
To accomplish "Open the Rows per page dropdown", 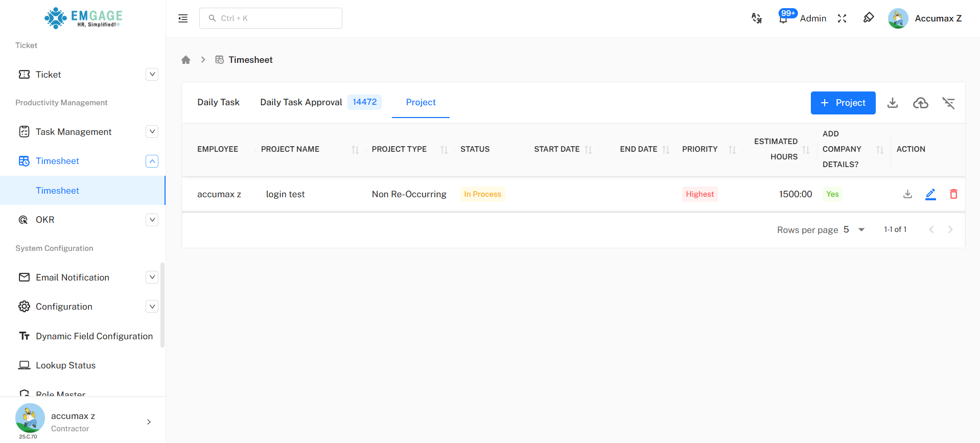I will [x=854, y=229].
